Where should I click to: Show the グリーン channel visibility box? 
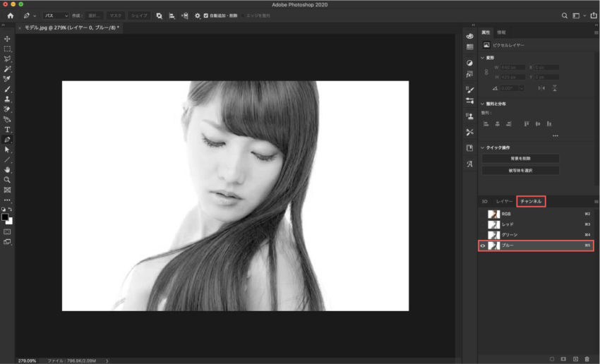click(x=483, y=235)
